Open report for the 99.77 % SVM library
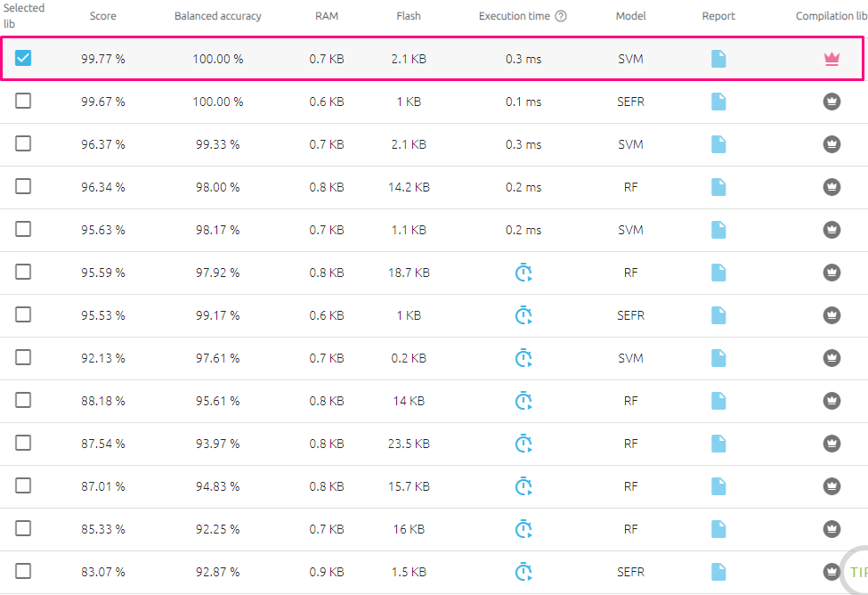 point(718,59)
